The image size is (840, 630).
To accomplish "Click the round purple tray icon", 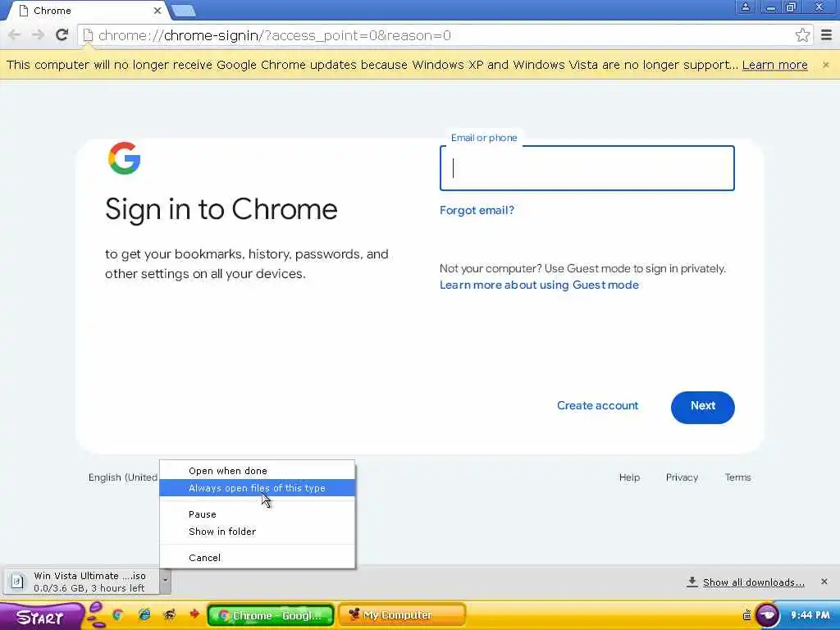I will click(x=767, y=615).
